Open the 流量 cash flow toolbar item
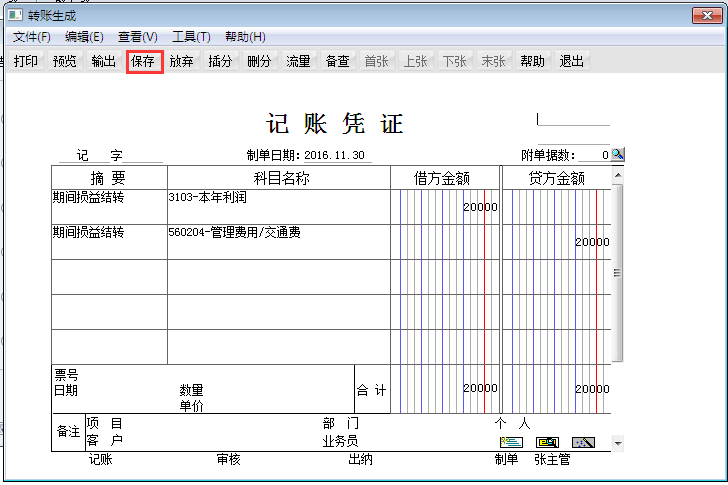Viewport: 728px width, 485px height. click(298, 61)
